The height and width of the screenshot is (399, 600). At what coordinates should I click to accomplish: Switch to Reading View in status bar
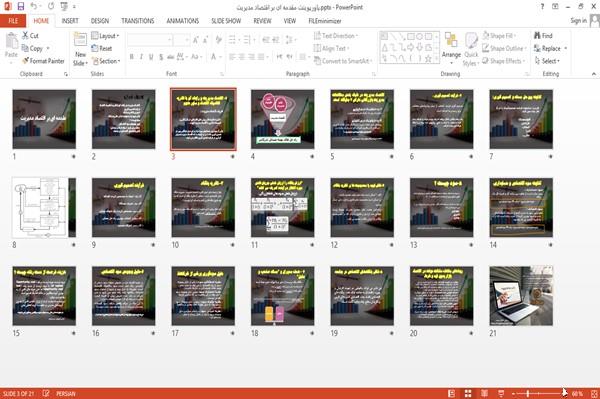coord(484,393)
